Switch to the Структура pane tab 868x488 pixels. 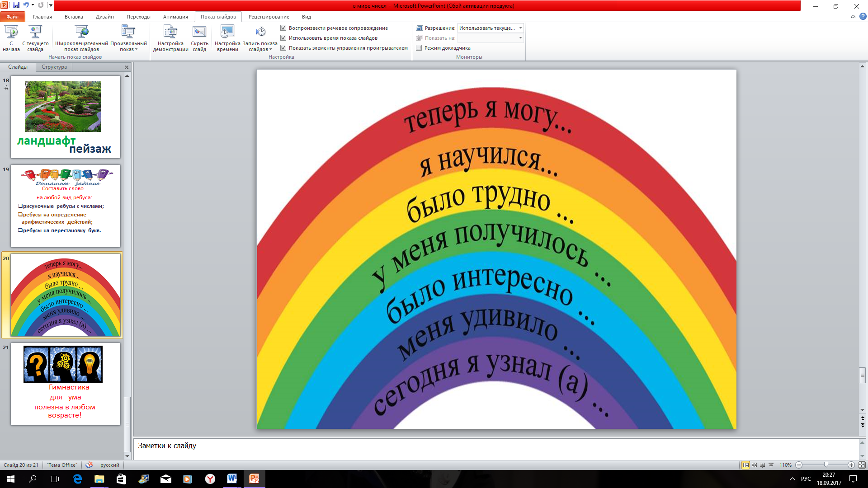point(54,67)
